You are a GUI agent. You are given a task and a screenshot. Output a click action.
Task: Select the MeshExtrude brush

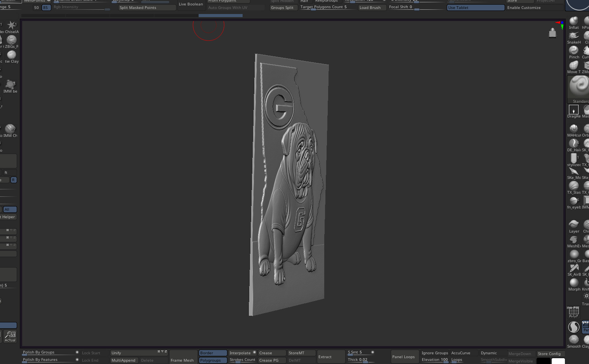[x=574, y=241]
